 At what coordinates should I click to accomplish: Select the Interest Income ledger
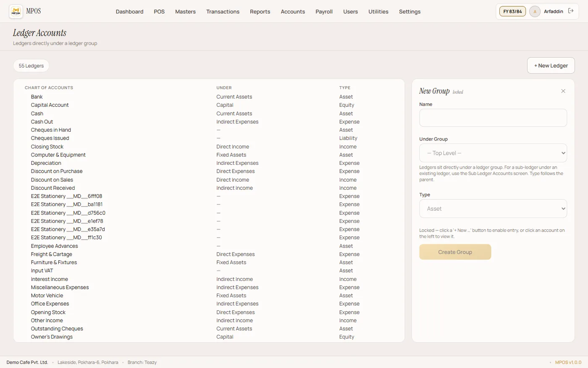(209, 279)
